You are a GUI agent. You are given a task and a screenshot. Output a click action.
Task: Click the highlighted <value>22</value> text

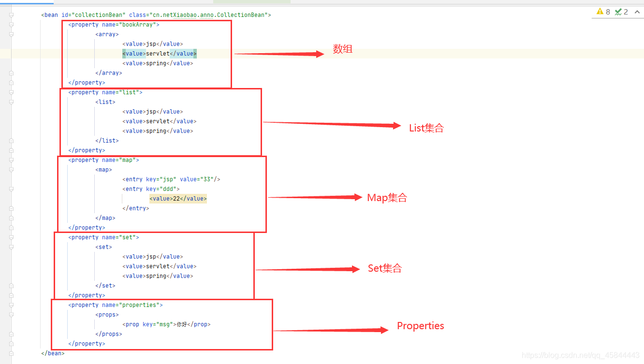178,199
